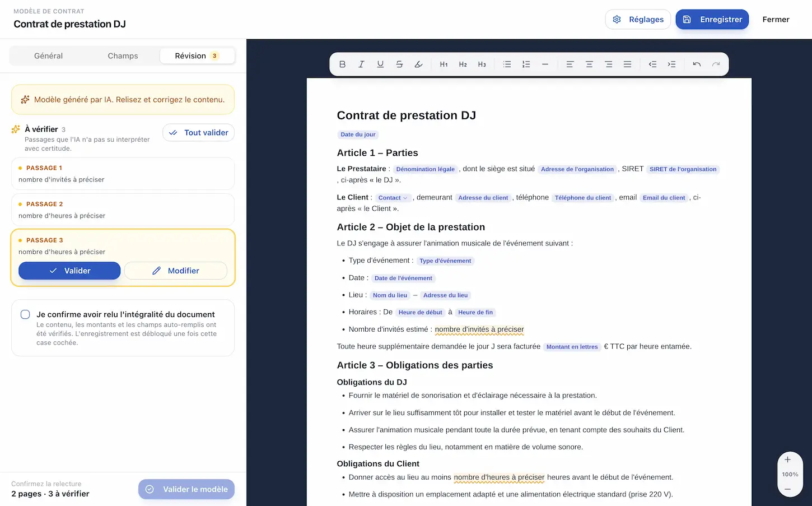Zoom in on the document
This screenshot has height=506, width=812.
[x=787, y=460]
